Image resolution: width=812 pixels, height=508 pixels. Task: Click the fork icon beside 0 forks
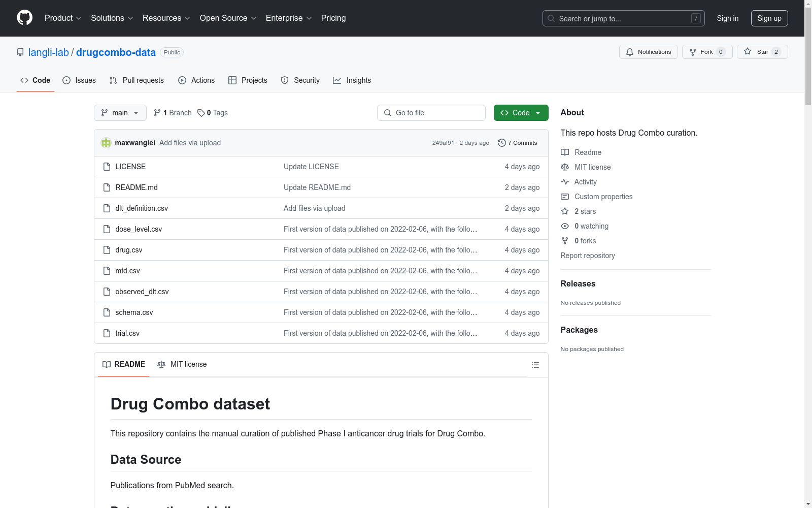[x=565, y=241]
